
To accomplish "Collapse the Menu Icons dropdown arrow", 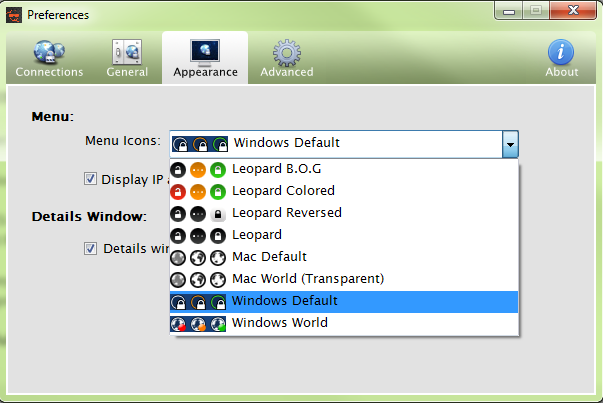I will 510,144.
